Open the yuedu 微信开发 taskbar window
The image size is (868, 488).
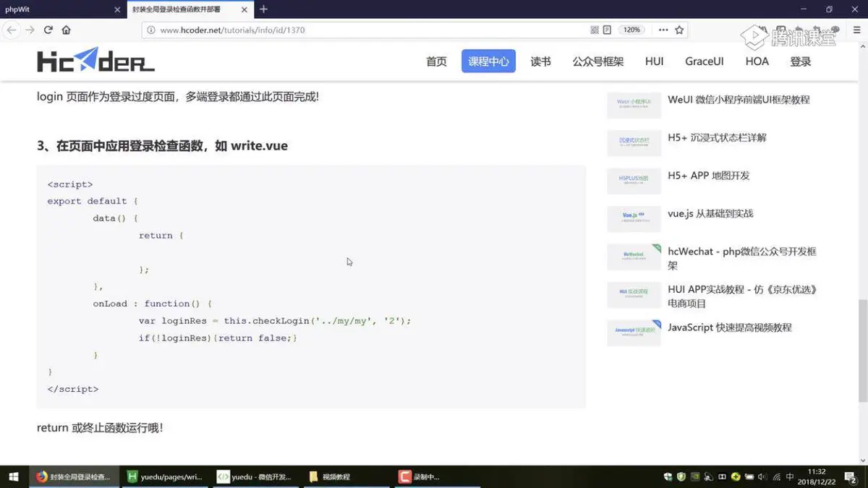click(x=255, y=476)
